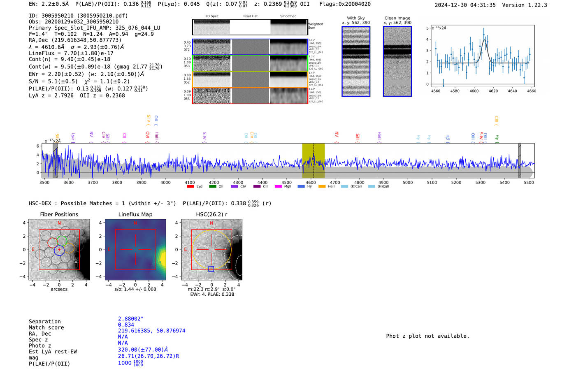Click the blue-bordered 2D fiber spectrum row
The height and width of the screenshot is (392, 576).
coord(250,47)
